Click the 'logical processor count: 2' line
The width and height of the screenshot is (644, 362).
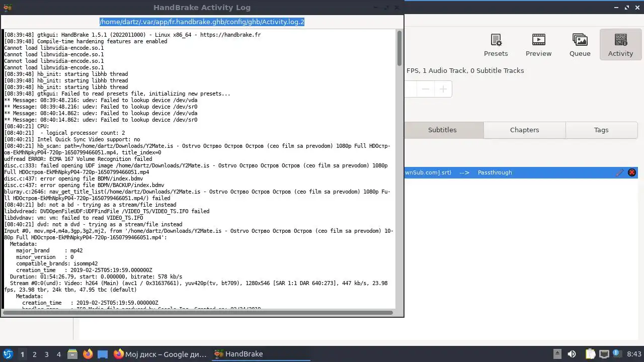point(64,133)
